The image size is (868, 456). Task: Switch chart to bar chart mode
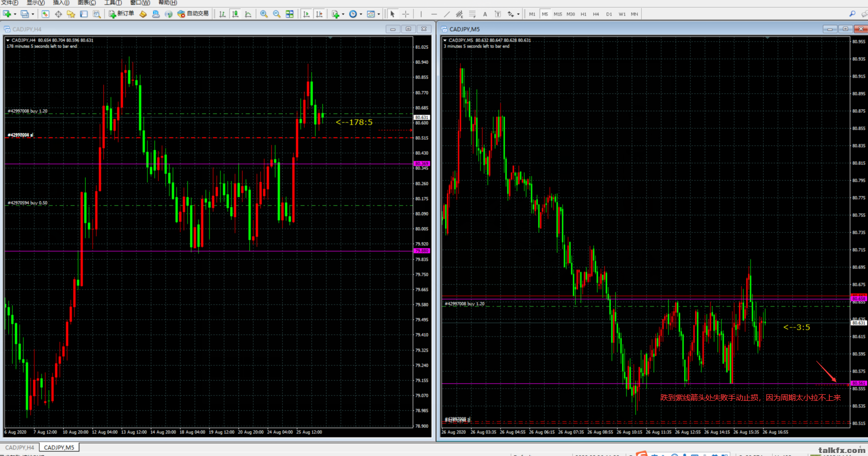pyautogui.click(x=222, y=14)
